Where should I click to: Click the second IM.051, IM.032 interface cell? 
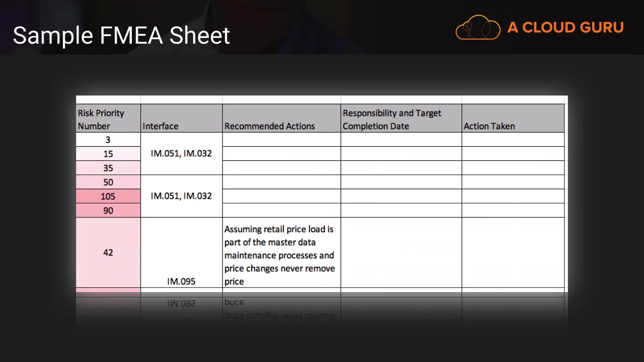[x=181, y=196]
